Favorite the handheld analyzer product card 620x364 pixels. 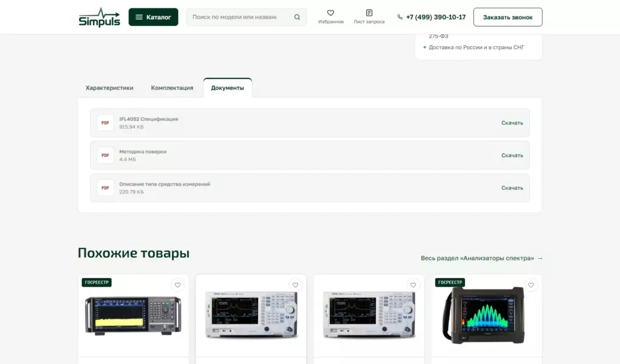coord(531,285)
